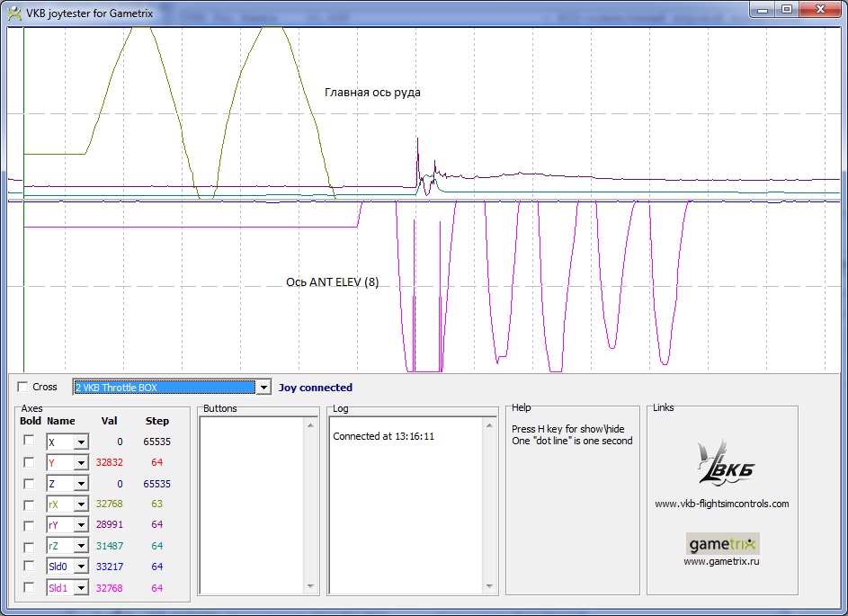Click the Gametrix logo image

tap(722, 543)
